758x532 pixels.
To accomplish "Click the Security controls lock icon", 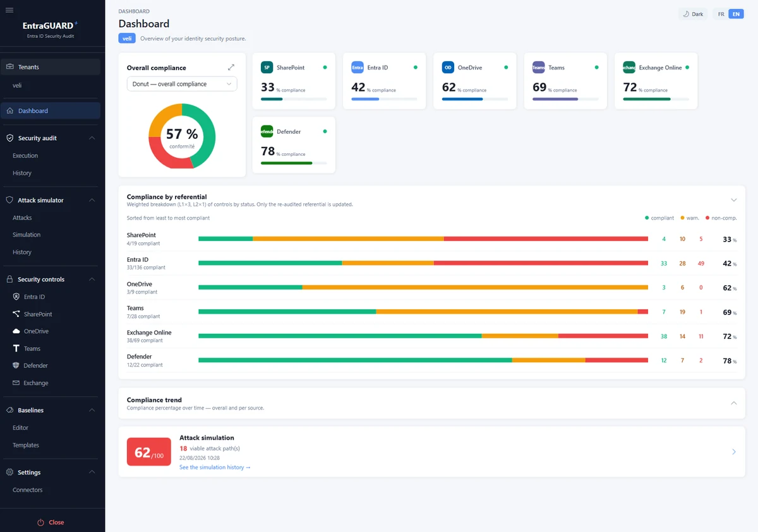I will point(9,280).
